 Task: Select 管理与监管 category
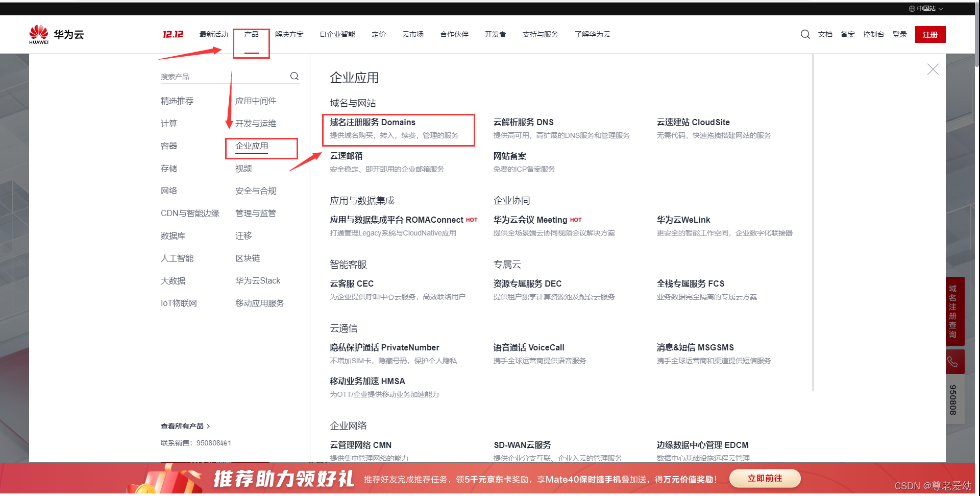click(x=256, y=214)
